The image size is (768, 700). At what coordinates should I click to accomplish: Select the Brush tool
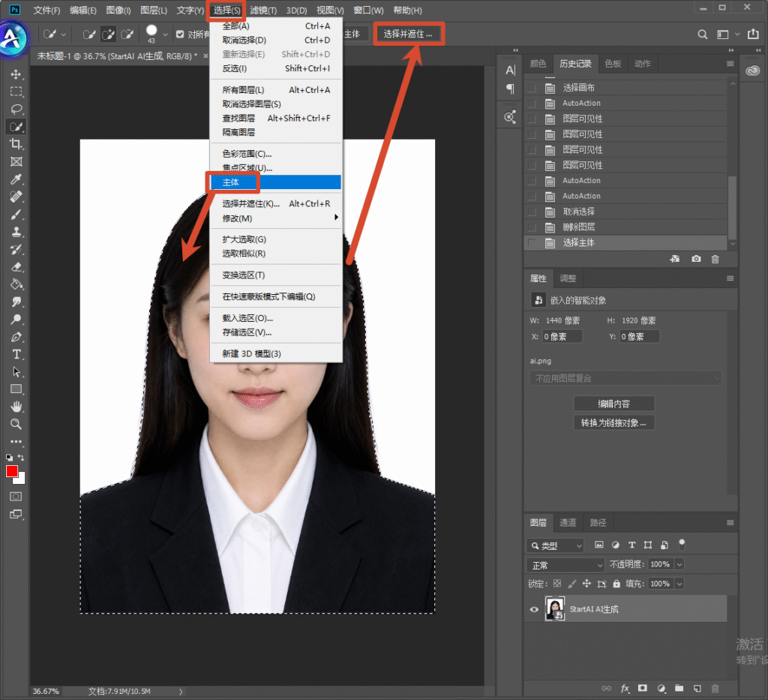pyautogui.click(x=16, y=215)
